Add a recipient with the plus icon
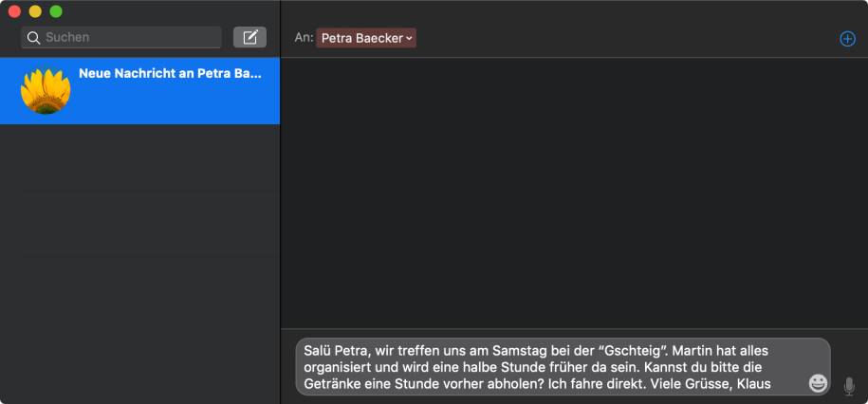 [847, 39]
